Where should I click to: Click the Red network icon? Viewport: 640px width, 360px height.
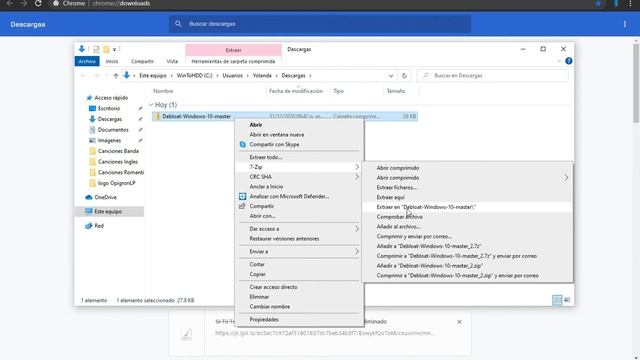tap(89, 225)
